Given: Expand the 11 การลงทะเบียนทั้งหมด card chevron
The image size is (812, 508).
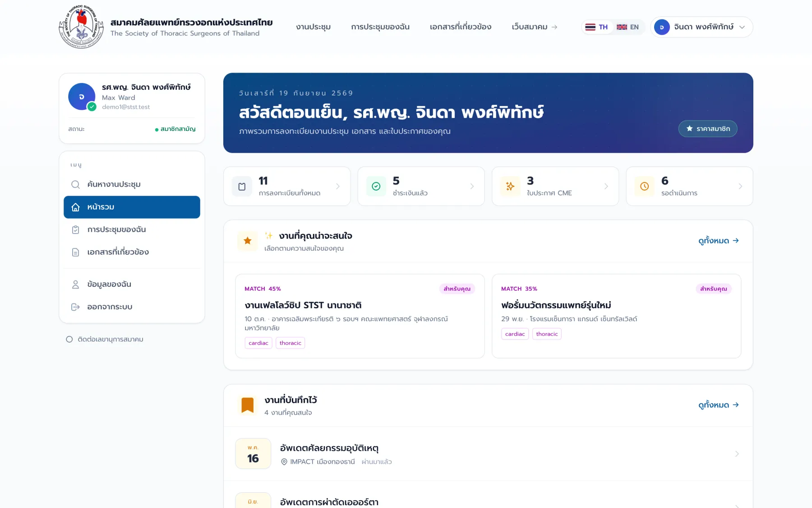Looking at the screenshot, I should pyautogui.click(x=338, y=186).
